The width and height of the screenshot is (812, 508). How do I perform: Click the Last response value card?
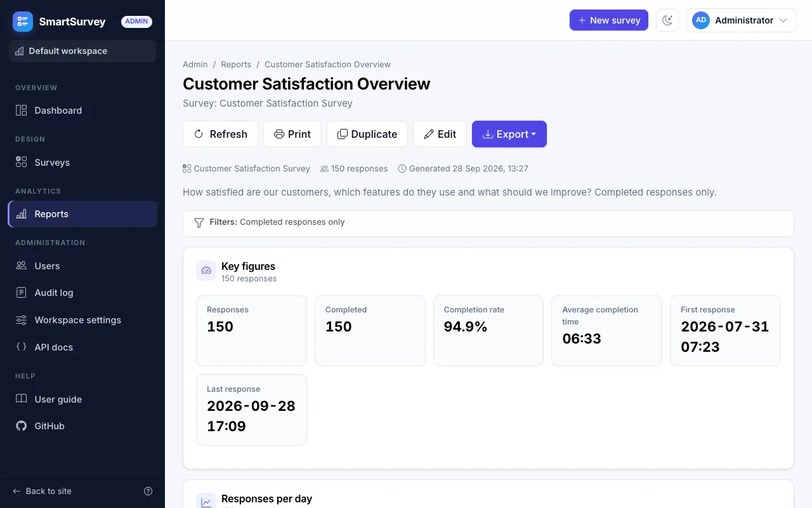[251, 410]
